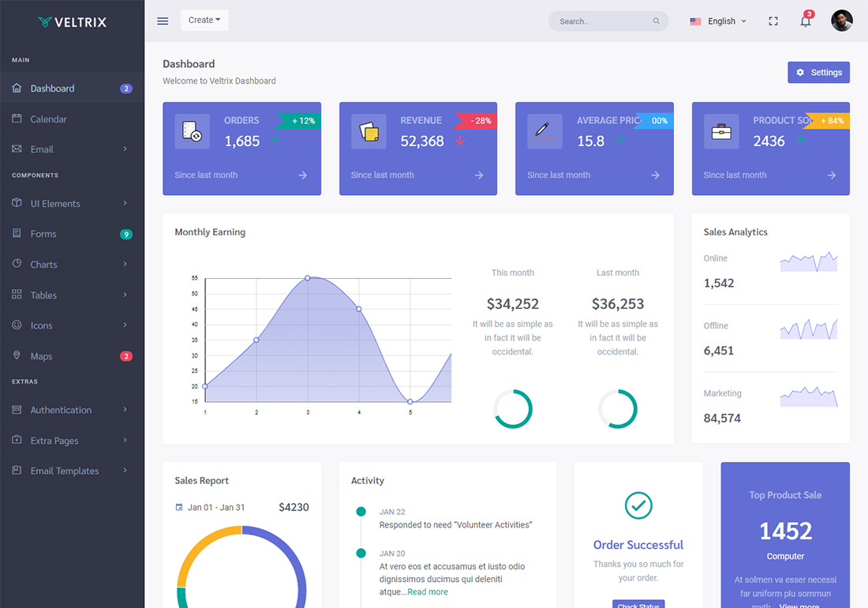Open Forms from the sidebar
The height and width of the screenshot is (608, 868).
coord(72,234)
